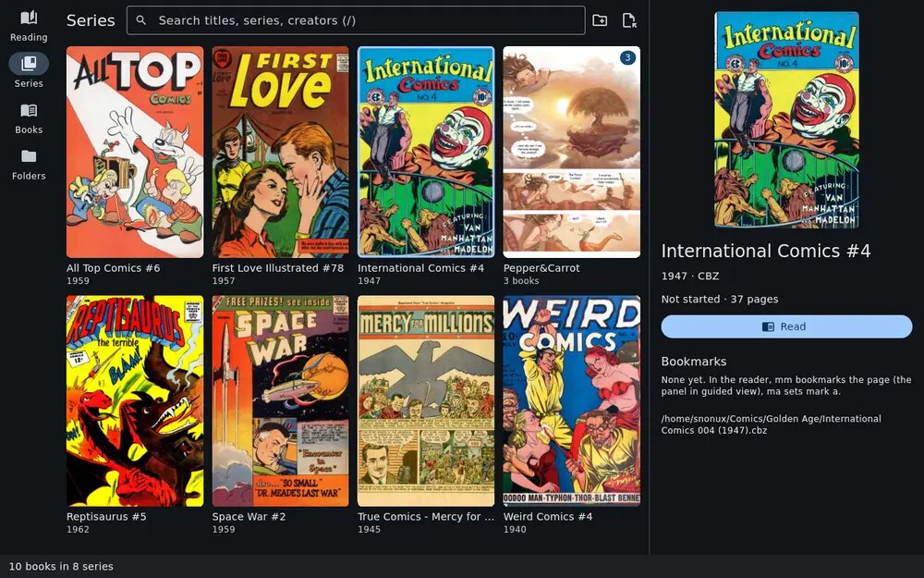Click large International Comics cover in details panel
Viewport: 924px width, 578px height.
(x=786, y=119)
